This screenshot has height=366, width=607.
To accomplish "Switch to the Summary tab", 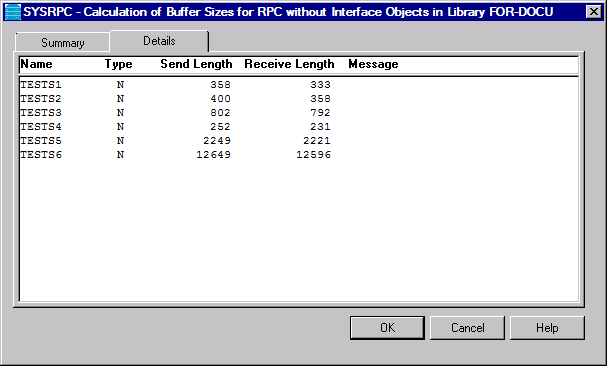I will [x=63, y=43].
